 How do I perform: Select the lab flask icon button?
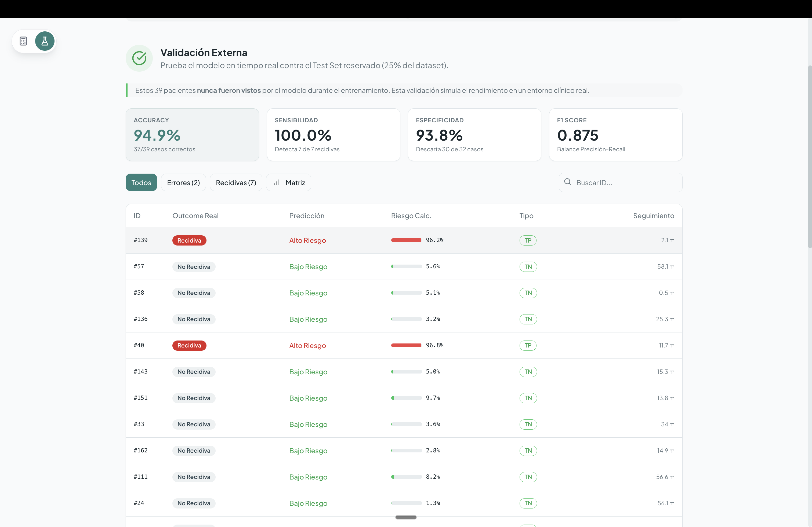pos(45,41)
